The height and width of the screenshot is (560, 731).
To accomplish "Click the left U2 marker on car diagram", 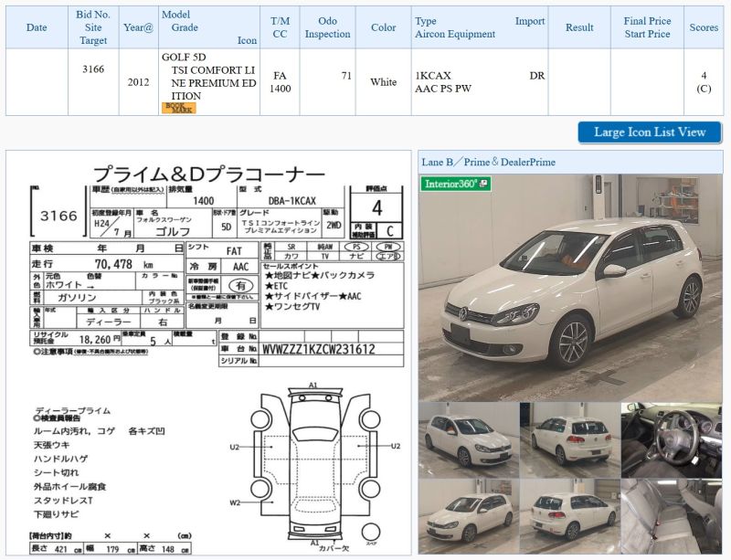I will coord(234,447).
